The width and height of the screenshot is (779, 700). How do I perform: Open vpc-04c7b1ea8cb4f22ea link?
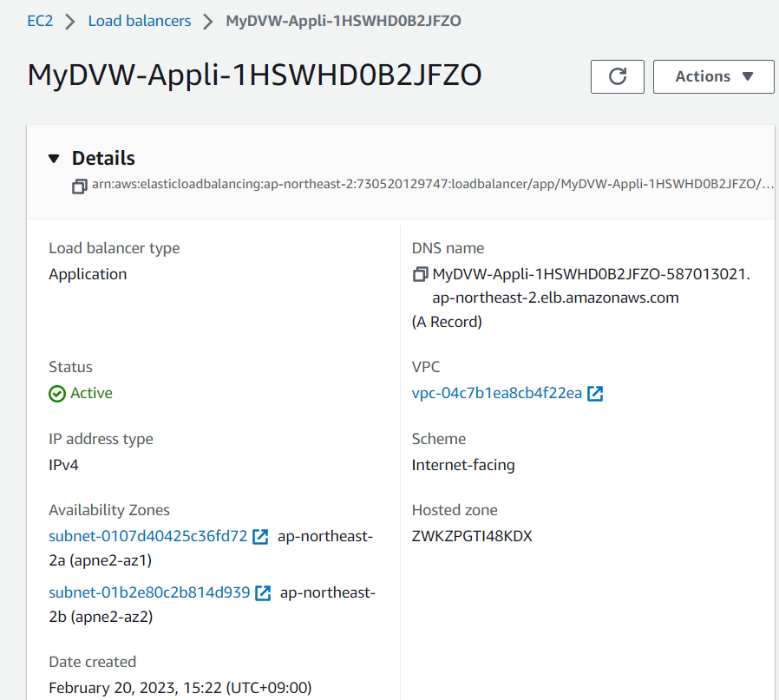tap(497, 393)
